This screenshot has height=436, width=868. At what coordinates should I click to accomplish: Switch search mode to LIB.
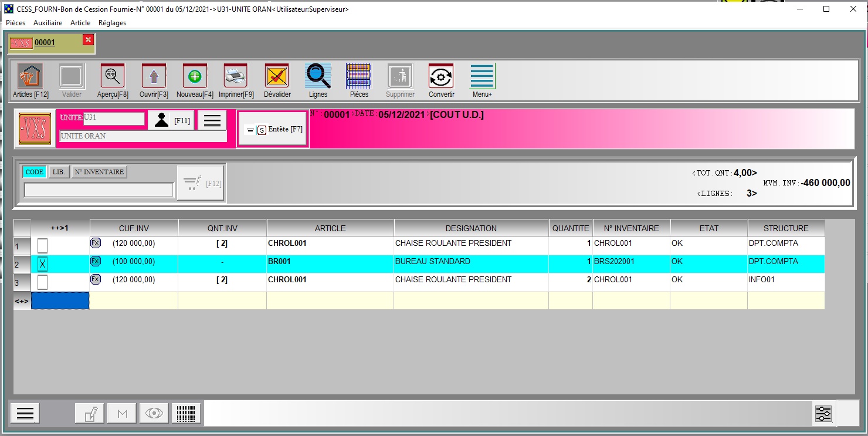coord(58,172)
